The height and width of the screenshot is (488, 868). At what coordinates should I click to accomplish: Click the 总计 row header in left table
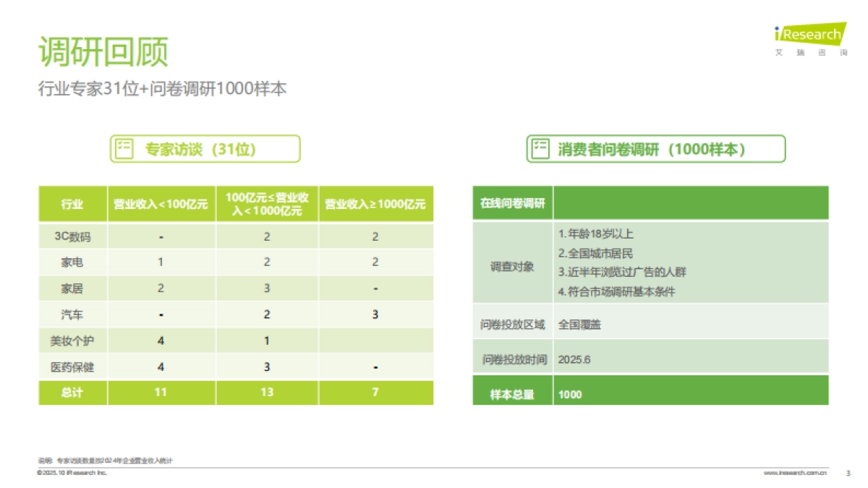(72, 393)
